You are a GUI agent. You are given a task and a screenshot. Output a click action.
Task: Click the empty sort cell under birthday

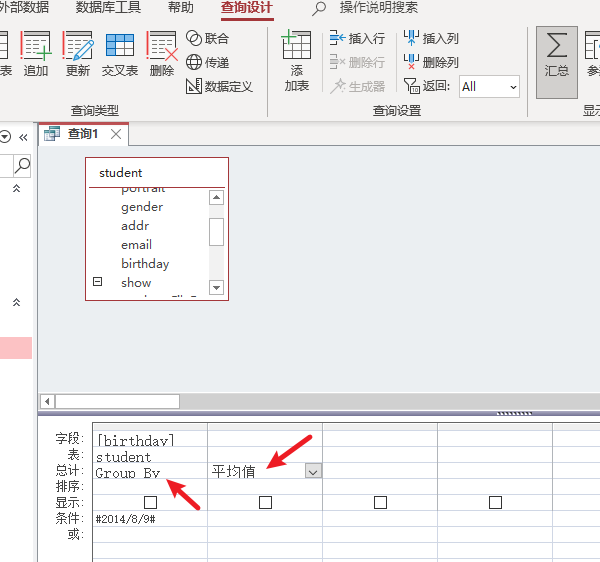pyautogui.click(x=150, y=487)
